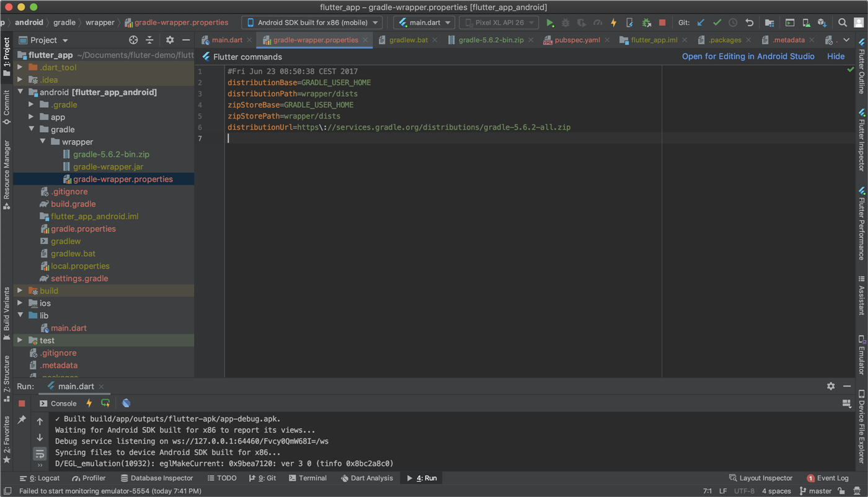The image size is (868, 497).
Task: Click the 7:1 caret position in status bar
Action: coord(707,491)
